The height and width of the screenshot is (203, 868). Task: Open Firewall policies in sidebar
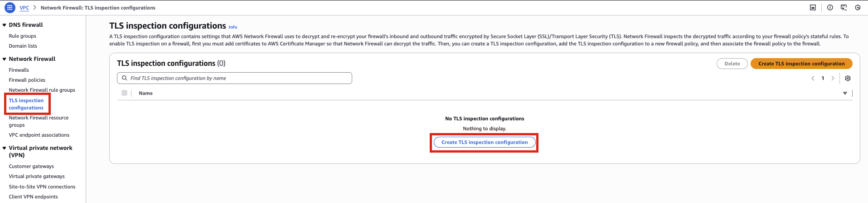(27, 80)
